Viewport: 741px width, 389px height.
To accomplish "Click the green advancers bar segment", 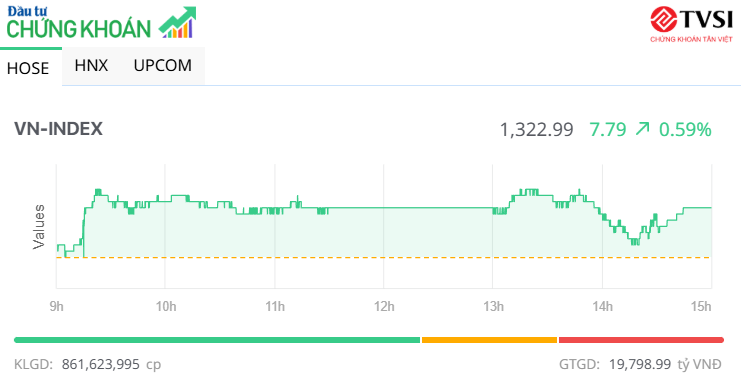I will (x=217, y=340).
